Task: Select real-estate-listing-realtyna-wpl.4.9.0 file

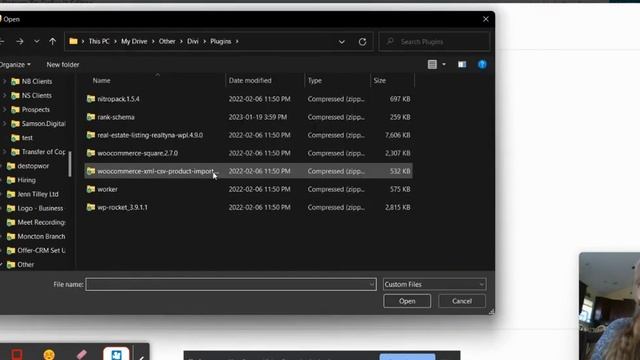Action: [x=249, y=135]
